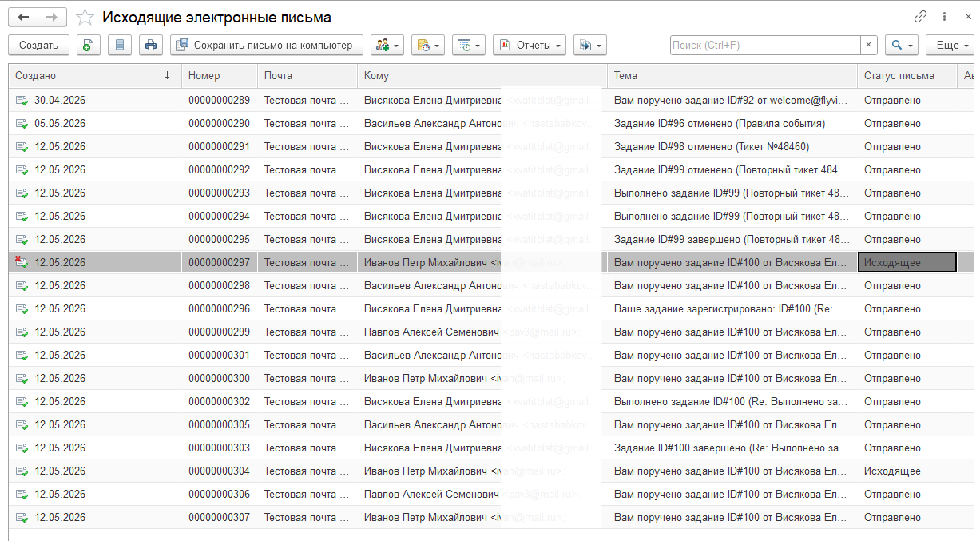Open the three-dot window menu

944,17
